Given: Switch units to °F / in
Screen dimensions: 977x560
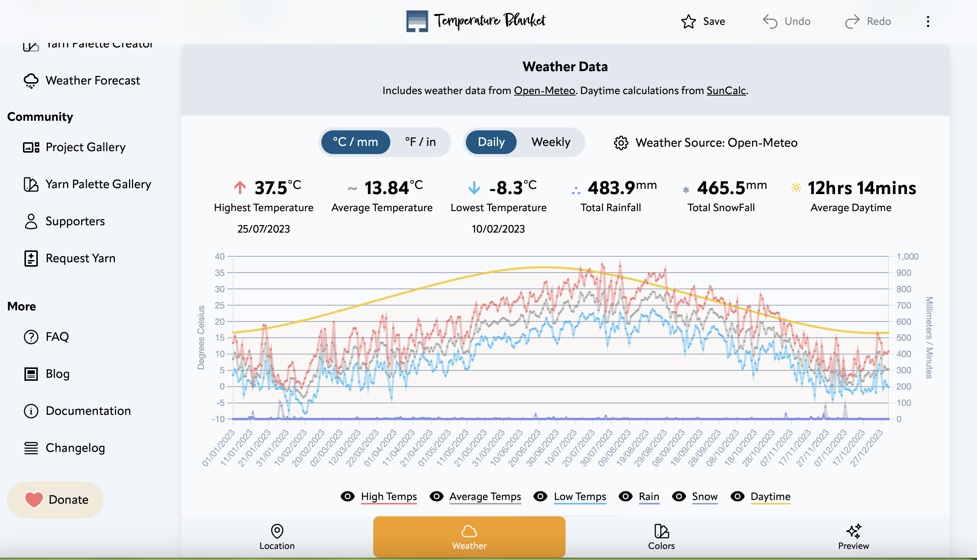Looking at the screenshot, I should point(420,142).
